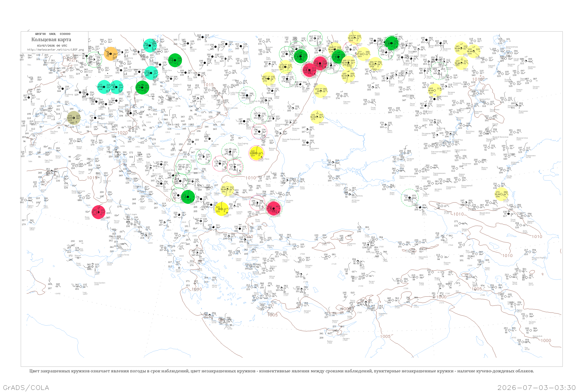Click the '1025' isobar label
This screenshot has width=588, height=392.
tap(72, 60)
